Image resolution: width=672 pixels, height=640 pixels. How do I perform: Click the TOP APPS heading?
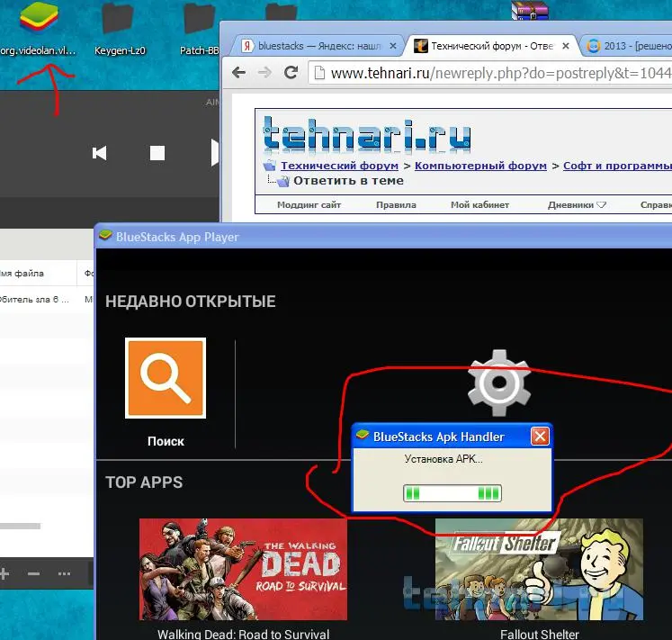(x=144, y=482)
